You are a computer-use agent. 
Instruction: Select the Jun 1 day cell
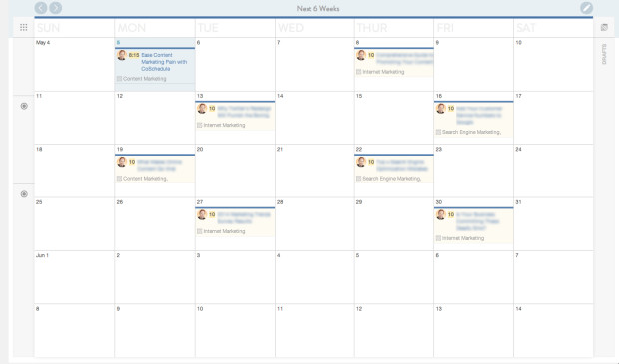[x=74, y=277]
